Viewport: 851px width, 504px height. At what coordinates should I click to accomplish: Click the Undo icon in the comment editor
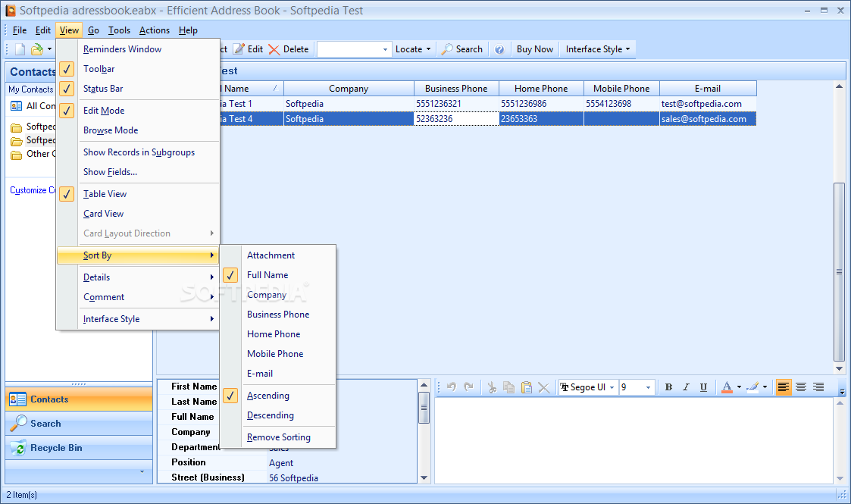pos(452,387)
